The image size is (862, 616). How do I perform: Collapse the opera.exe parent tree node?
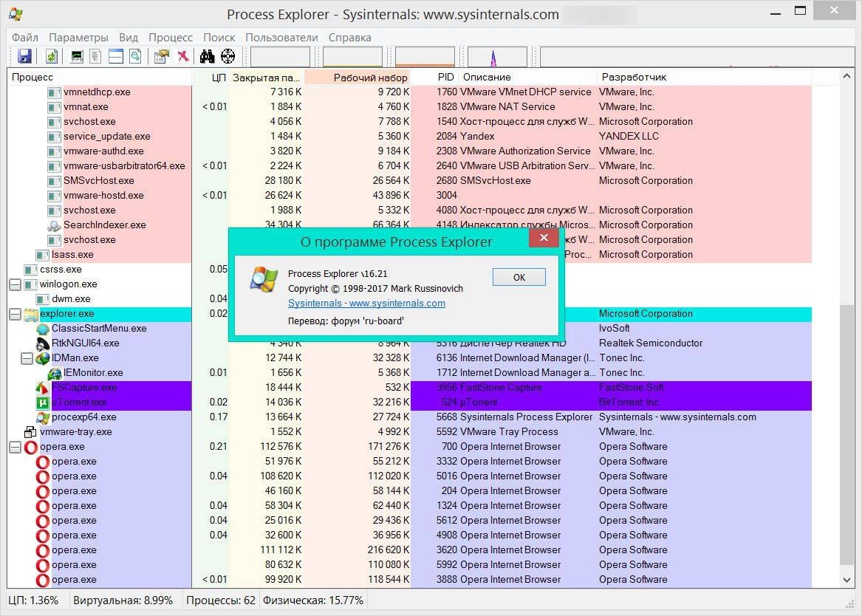click(15, 448)
